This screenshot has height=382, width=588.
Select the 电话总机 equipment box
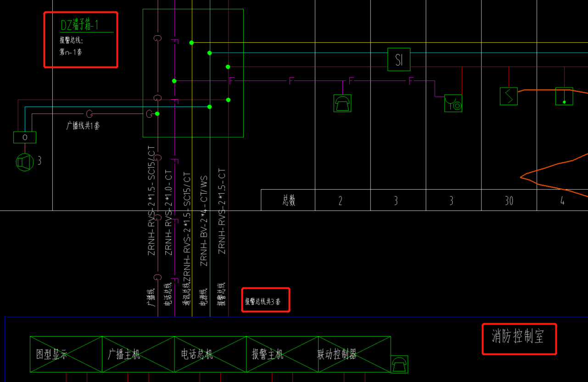click(210, 354)
